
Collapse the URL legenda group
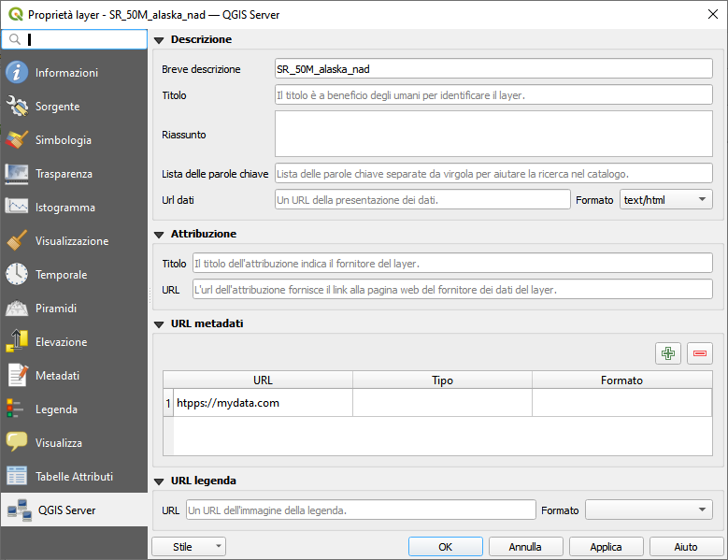(159, 481)
